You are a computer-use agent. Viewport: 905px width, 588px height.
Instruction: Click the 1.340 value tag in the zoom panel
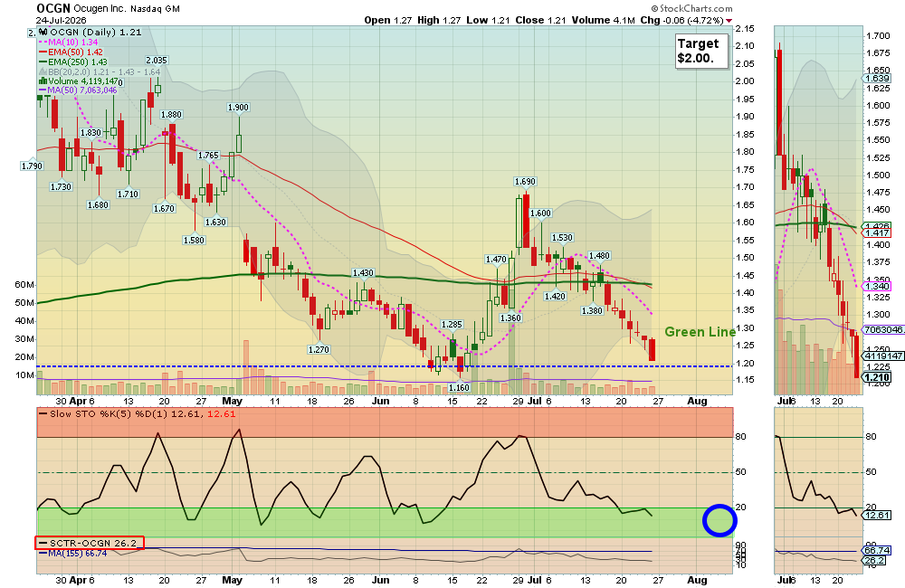point(878,286)
